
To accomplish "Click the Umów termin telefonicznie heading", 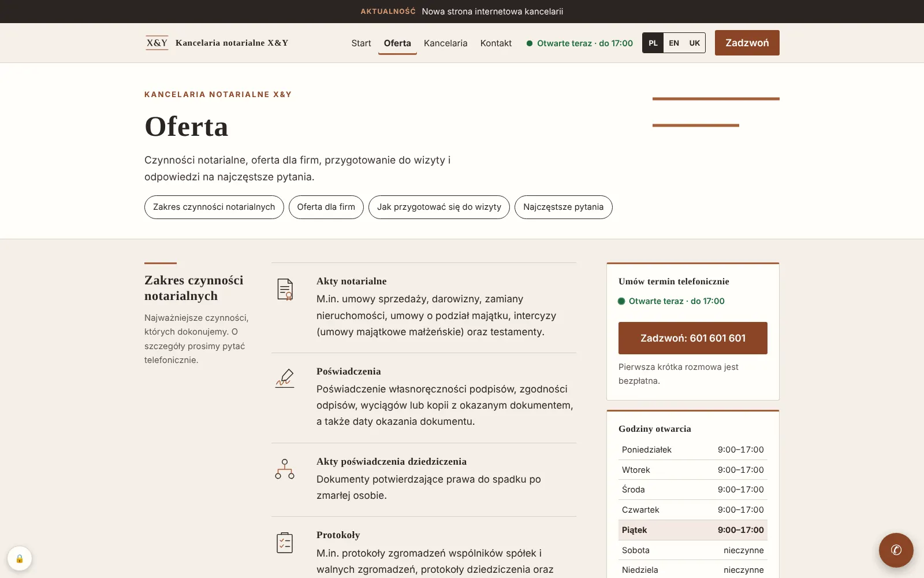I will click(673, 281).
